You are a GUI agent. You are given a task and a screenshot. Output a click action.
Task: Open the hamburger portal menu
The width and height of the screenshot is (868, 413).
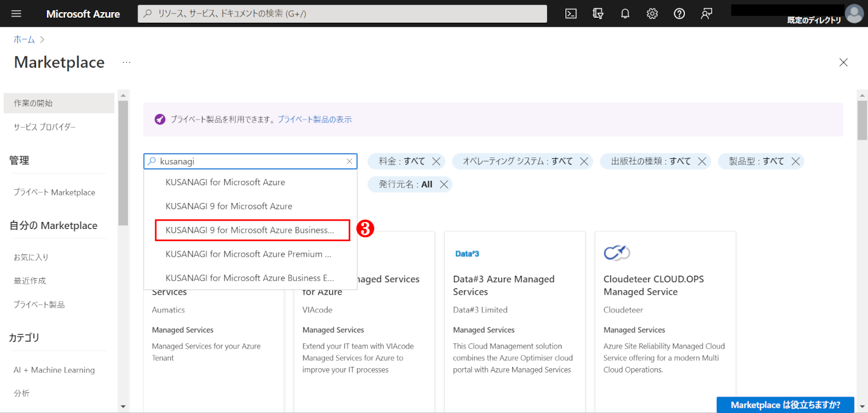point(16,13)
